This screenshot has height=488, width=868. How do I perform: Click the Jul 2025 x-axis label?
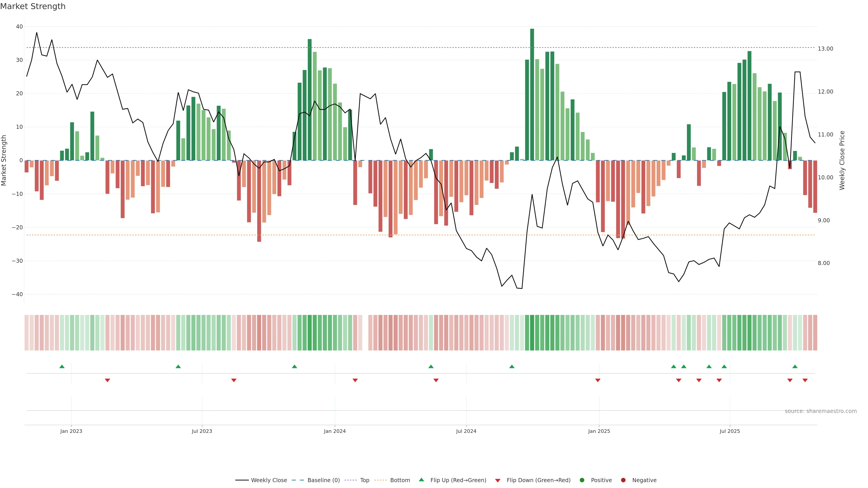coord(729,431)
